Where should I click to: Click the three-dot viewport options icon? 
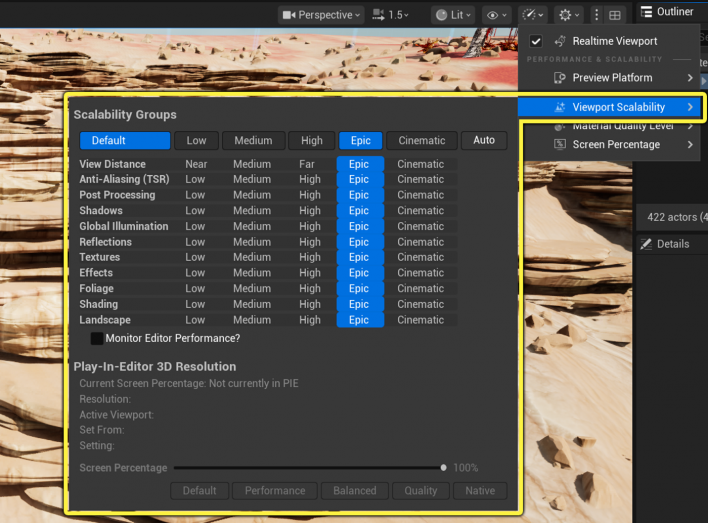click(x=596, y=15)
